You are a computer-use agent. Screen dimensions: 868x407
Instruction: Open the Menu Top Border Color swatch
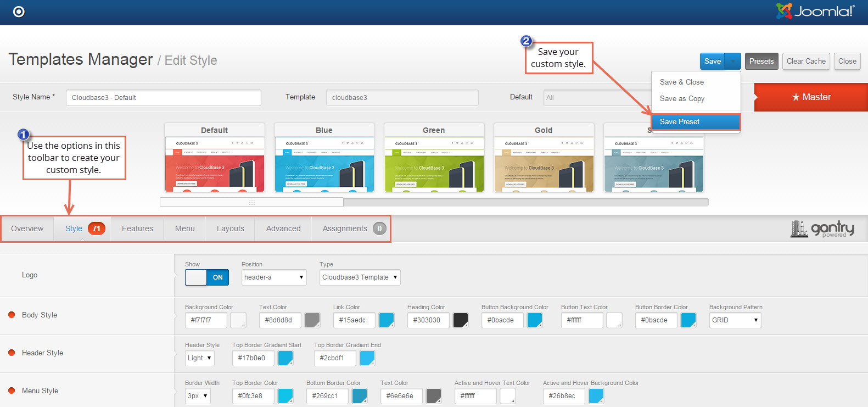[x=285, y=396]
